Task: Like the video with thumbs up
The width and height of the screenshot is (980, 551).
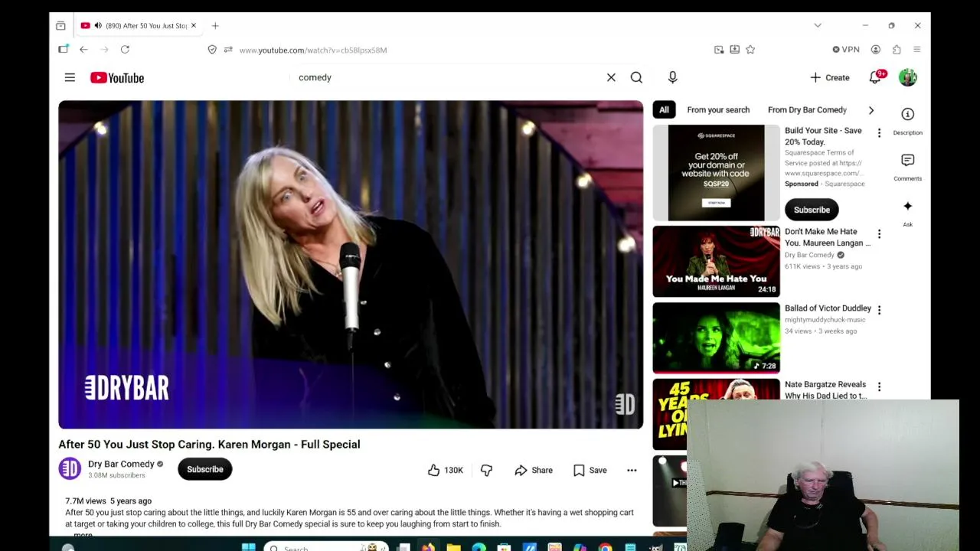Action: [x=445, y=470]
